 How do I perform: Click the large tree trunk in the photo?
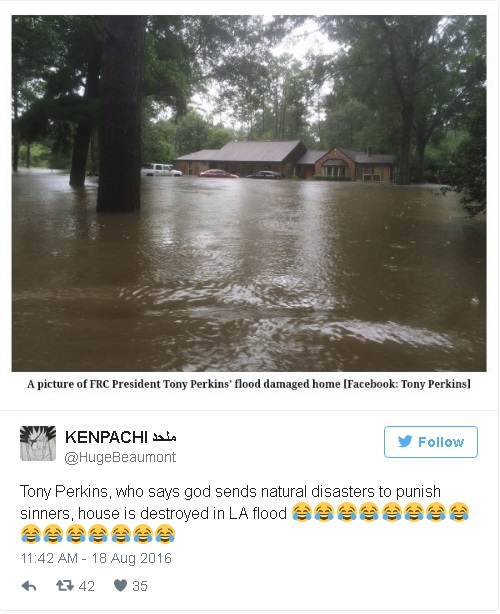tap(120, 114)
